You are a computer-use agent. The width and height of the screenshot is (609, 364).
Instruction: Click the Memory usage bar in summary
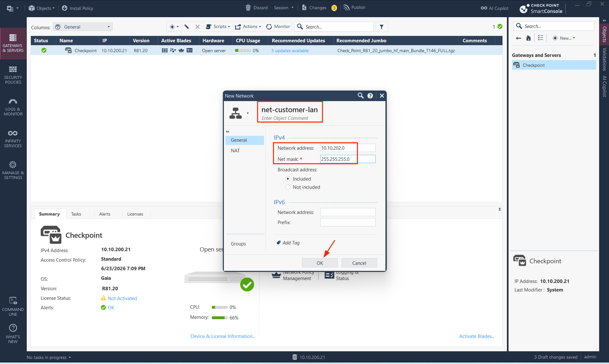[x=219, y=318]
